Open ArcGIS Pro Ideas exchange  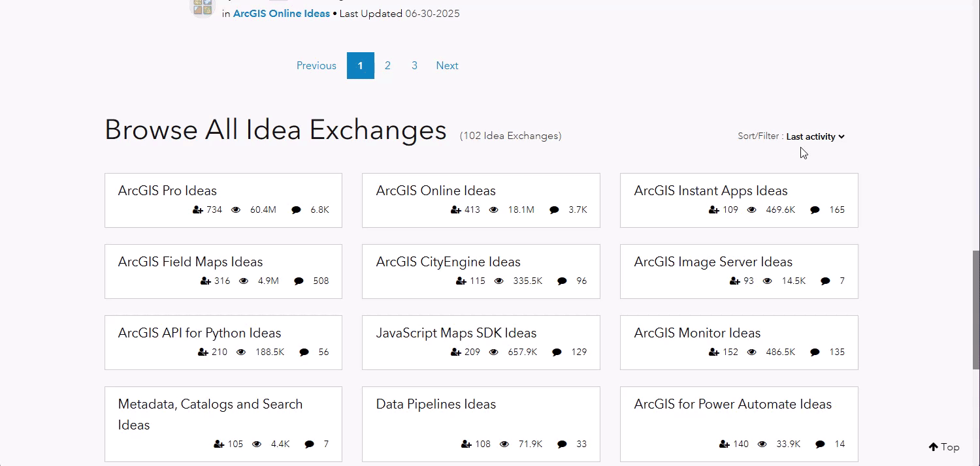point(167,191)
